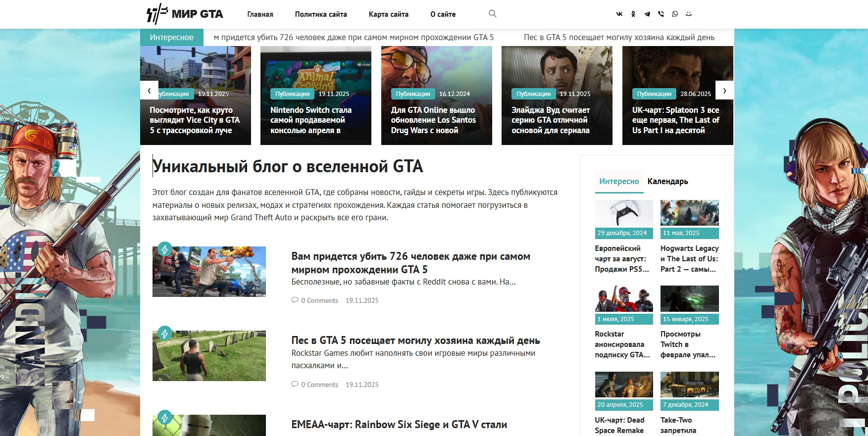Click thumbnail of the EMEAA-чарт article

[209, 425]
